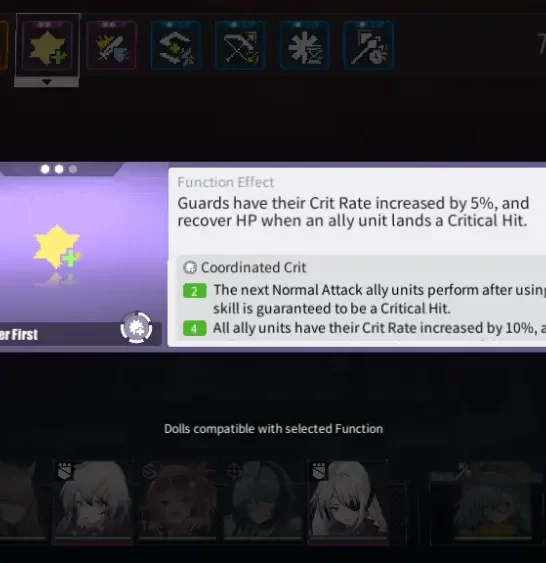Click the small icon beside Coordinated Crit
Viewport: 546px width, 563px height.
[190, 267]
